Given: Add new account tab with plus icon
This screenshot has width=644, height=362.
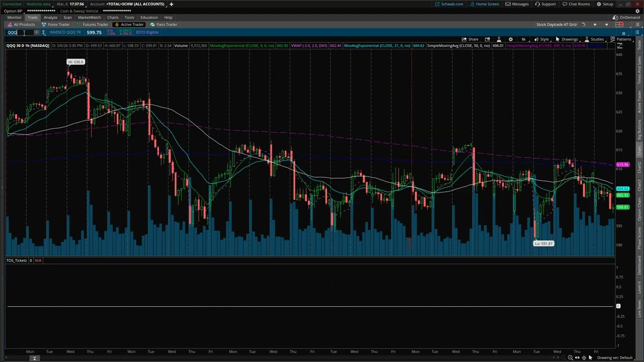Looking at the screenshot, I should 171,4.
